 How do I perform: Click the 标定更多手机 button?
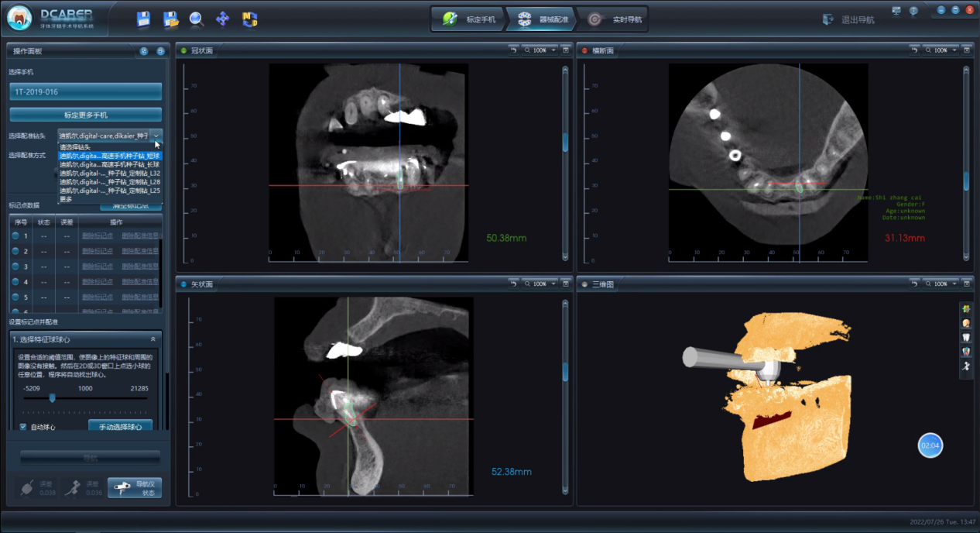pyautogui.click(x=85, y=115)
